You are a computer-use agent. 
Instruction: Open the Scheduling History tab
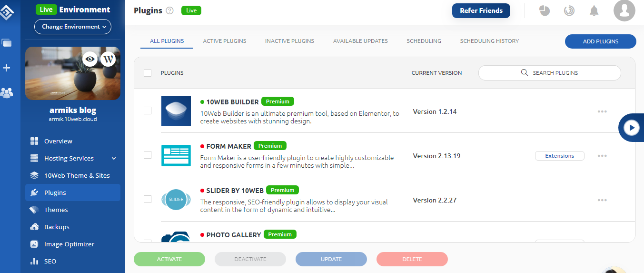coord(489,41)
